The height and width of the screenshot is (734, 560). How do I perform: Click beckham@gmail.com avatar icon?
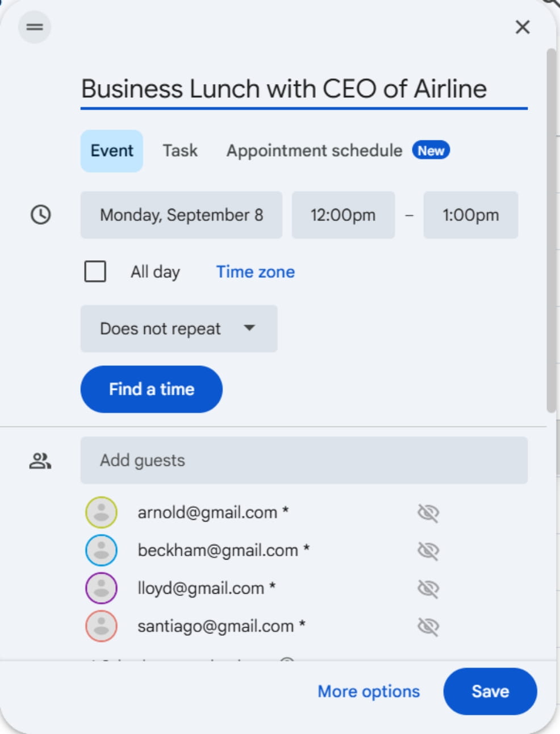point(101,550)
